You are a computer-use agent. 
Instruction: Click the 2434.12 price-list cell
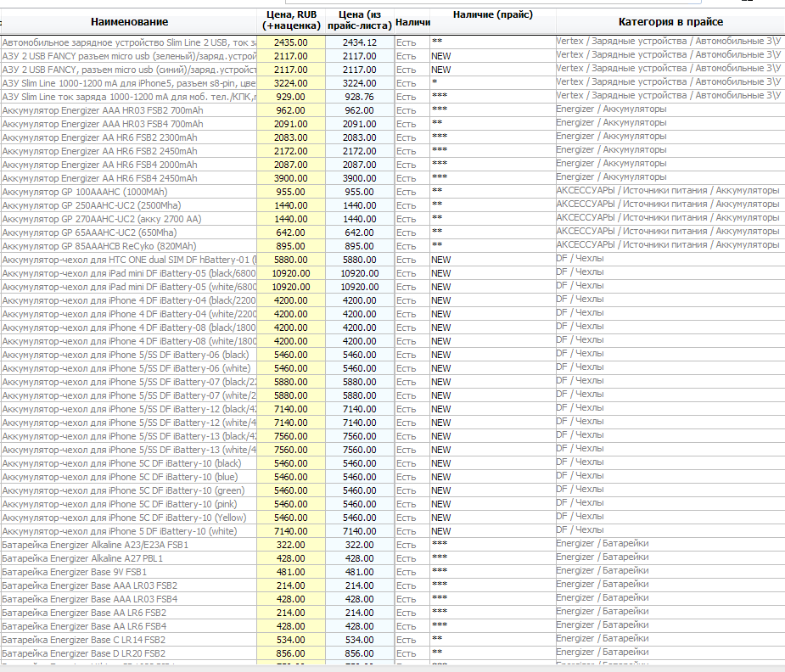(x=360, y=42)
